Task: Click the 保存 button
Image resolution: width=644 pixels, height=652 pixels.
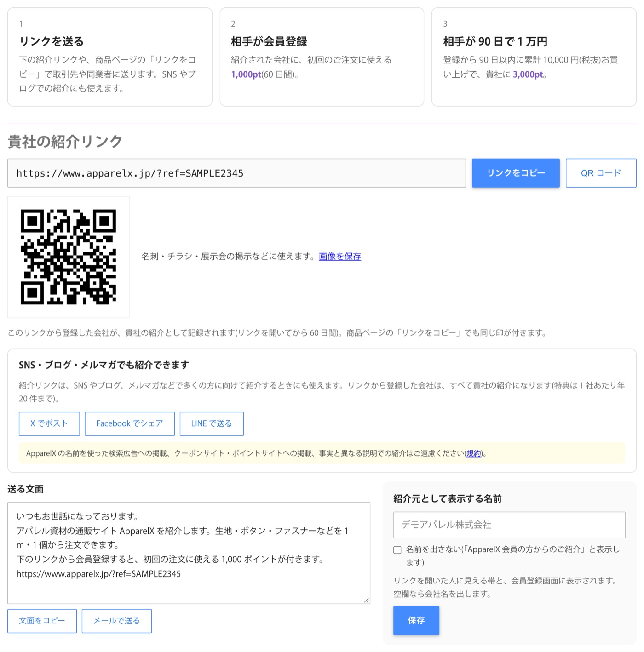Action: 416,620
